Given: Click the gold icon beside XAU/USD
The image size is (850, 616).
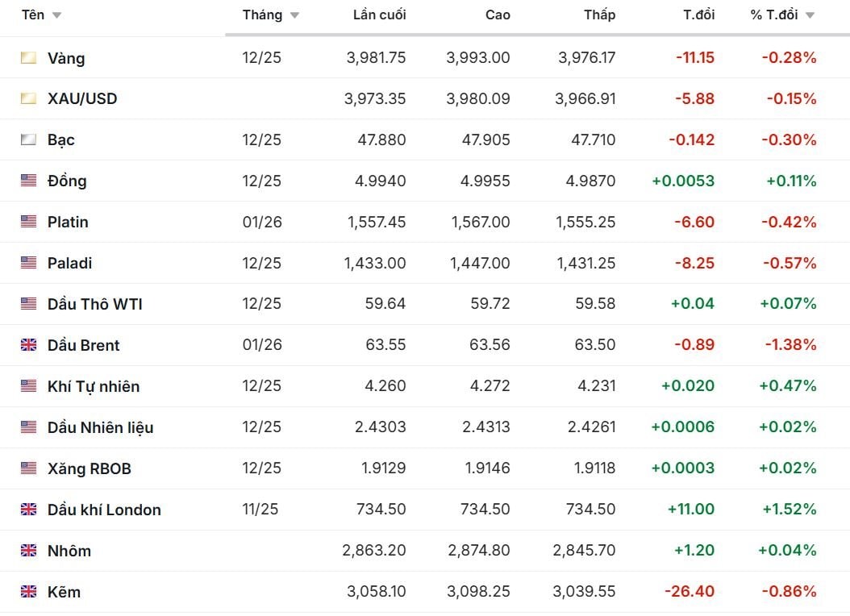Looking at the screenshot, I should [29, 99].
